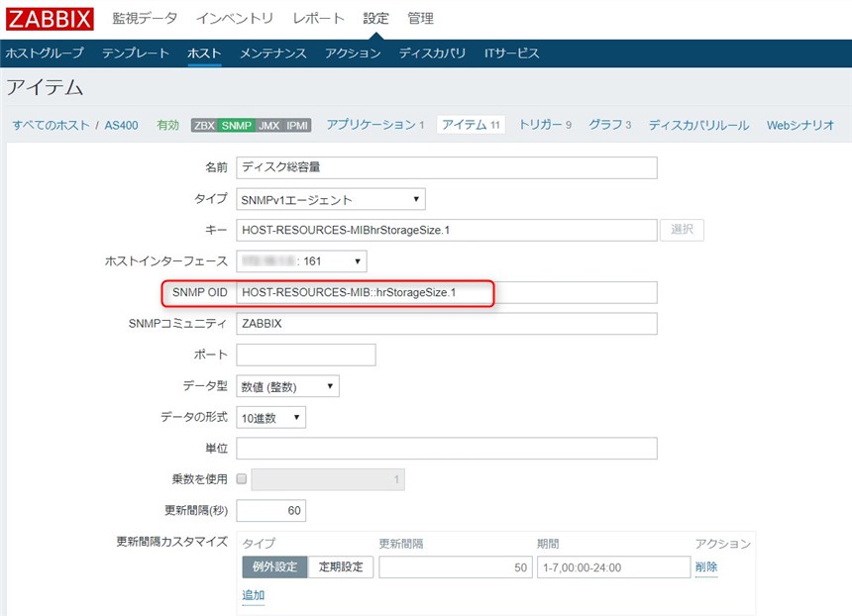
Task: Click the ZABBIX logo
Action: tap(50, 19)
